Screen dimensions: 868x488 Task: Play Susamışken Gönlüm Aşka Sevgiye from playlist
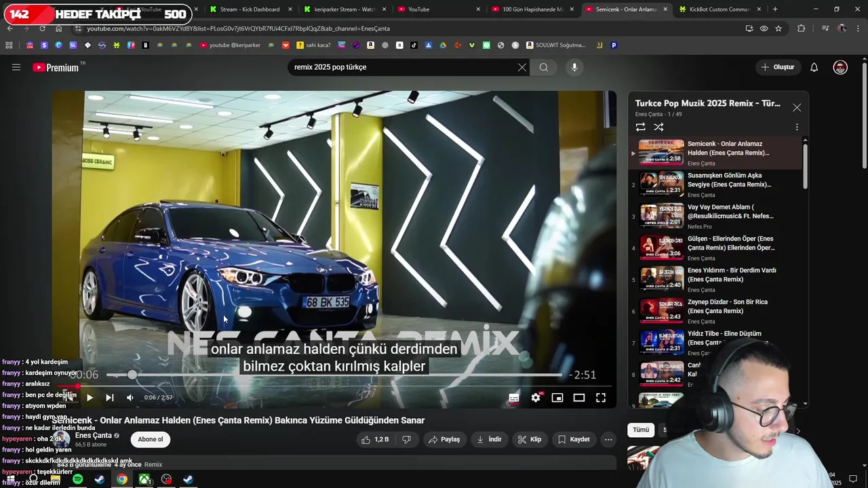coord(715,184)
